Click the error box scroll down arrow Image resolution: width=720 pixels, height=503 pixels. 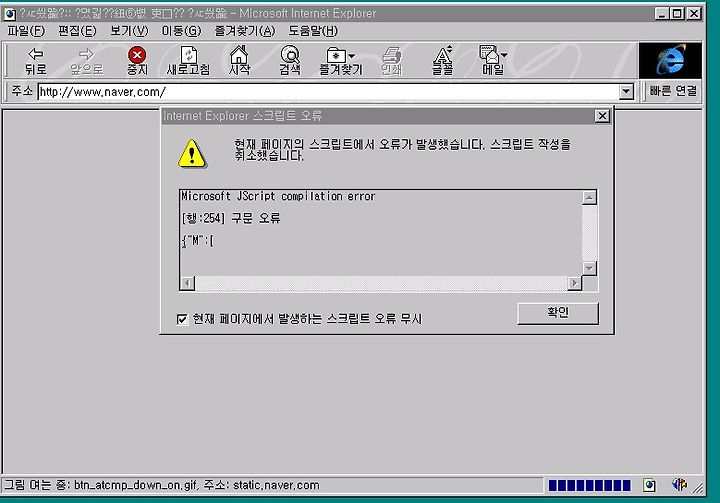(x=589, y=268)
